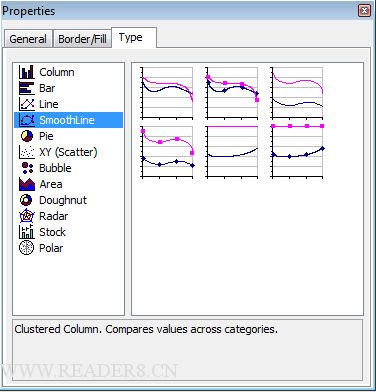Choose the Bar chart type icon
Image resolution: width=376 pixels, height=392 pixels.
click(27, 88)
